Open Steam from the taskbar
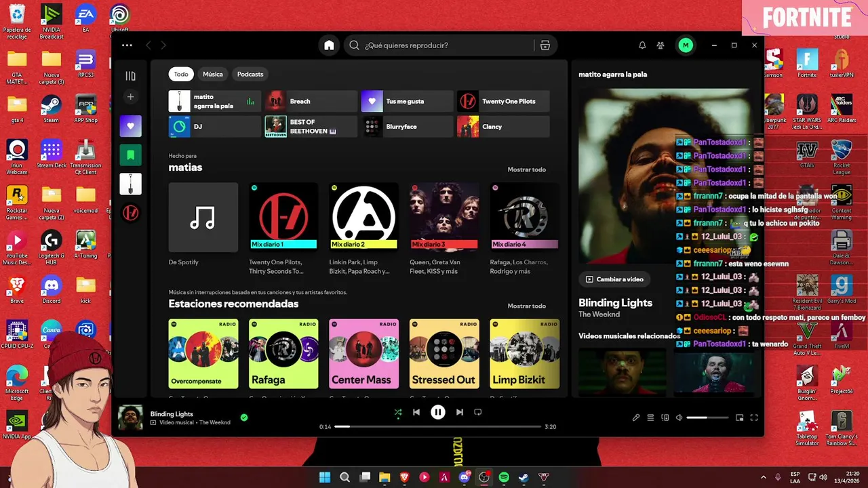This screenshot has width=868, height=488. pyautogui.click(x=524, y=477)
